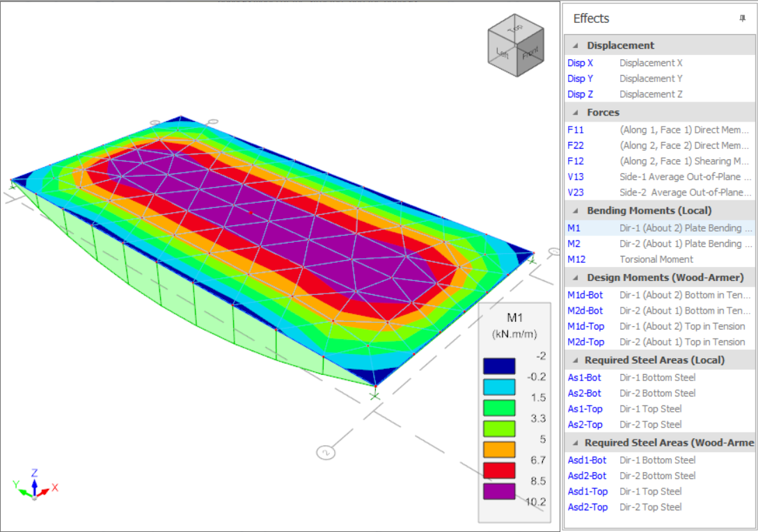Collapse Bending Moments (Local) section
758x532 pixels.
576,210
